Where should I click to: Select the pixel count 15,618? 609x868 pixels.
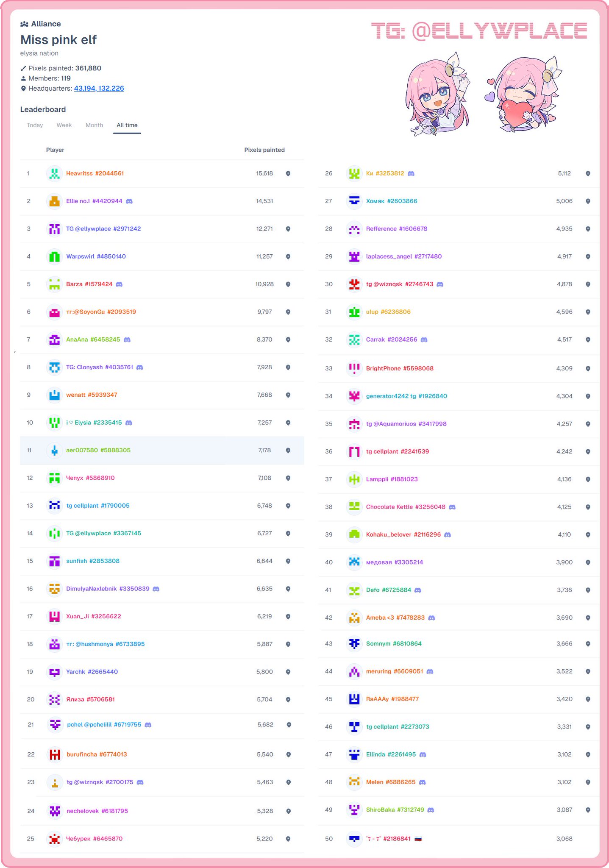(264, 173)
